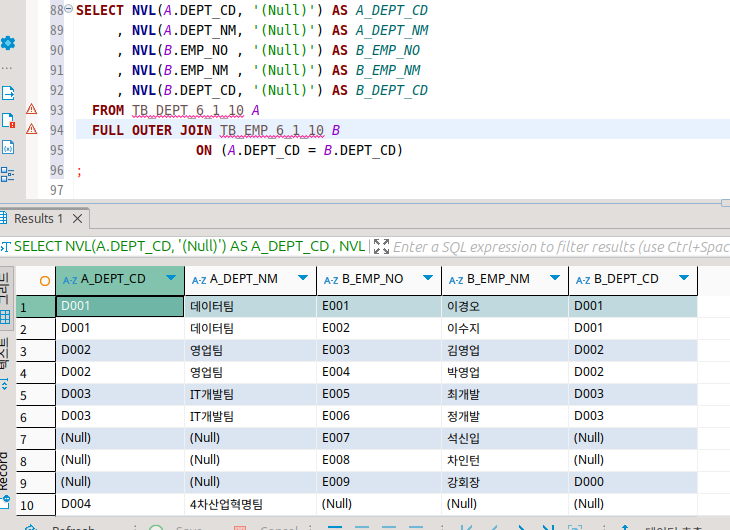The image size is (730, 530).
Task: Close the Results 1 tab
Action: coord(77,218)
